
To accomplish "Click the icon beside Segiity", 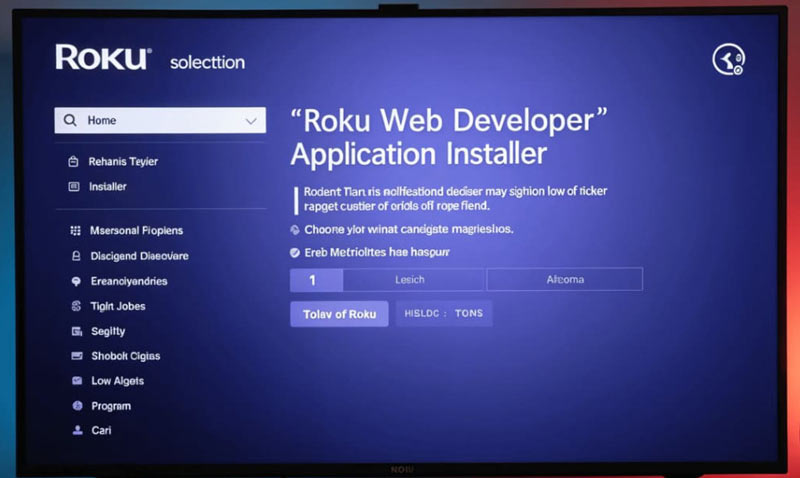I will point(77,332).
